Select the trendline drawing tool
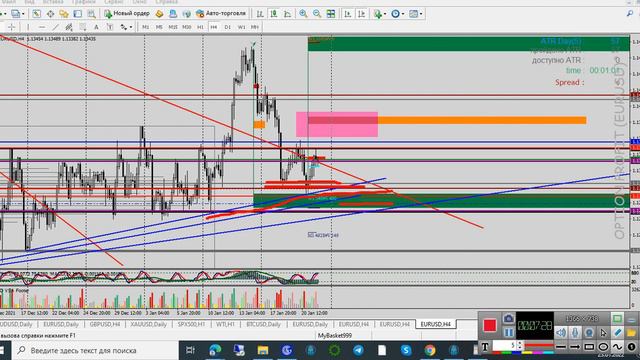640x360 pixels. click(x=56, y=27)
